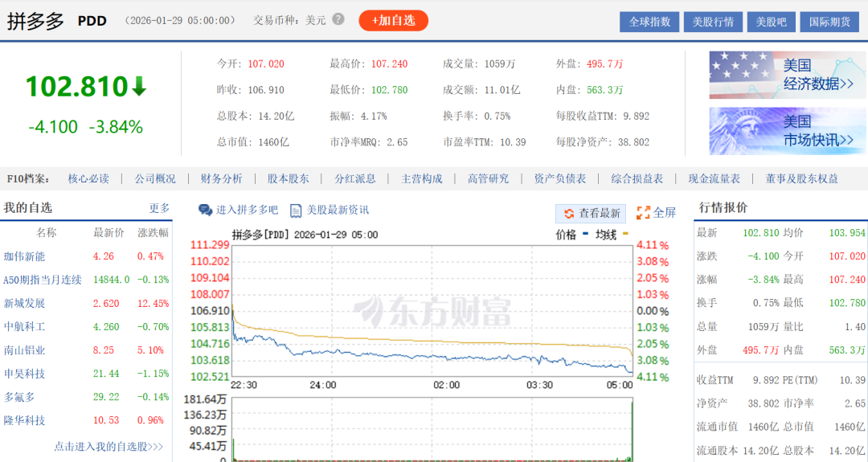Viewport: 868px width, 462px height.
Task: Click 点击进入我的自选股>>> link
Action: 108,447
